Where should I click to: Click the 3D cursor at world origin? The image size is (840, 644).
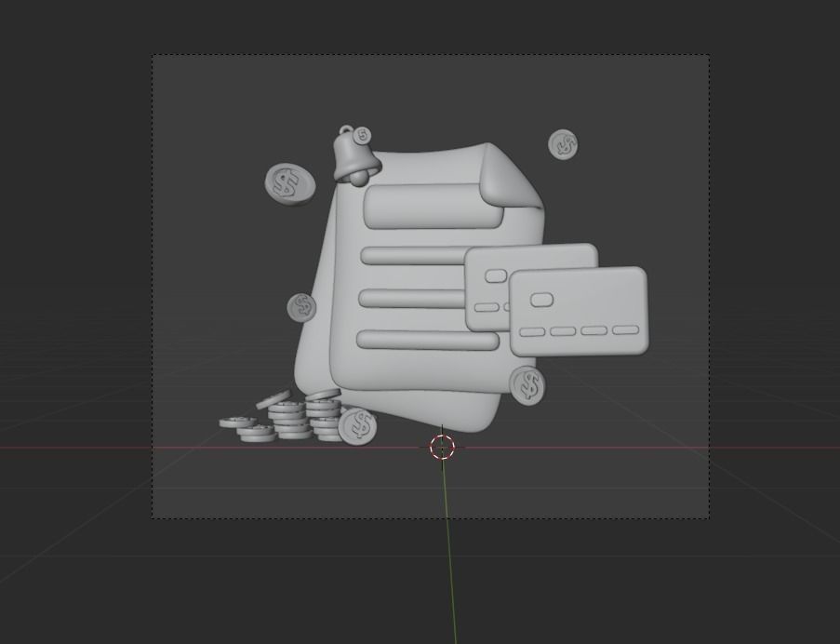[443, 448]
